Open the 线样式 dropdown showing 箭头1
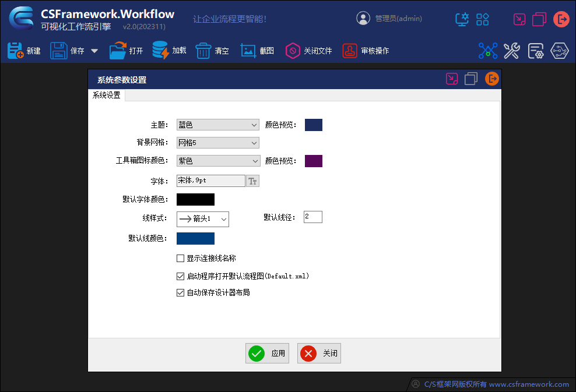 (203, 219)
